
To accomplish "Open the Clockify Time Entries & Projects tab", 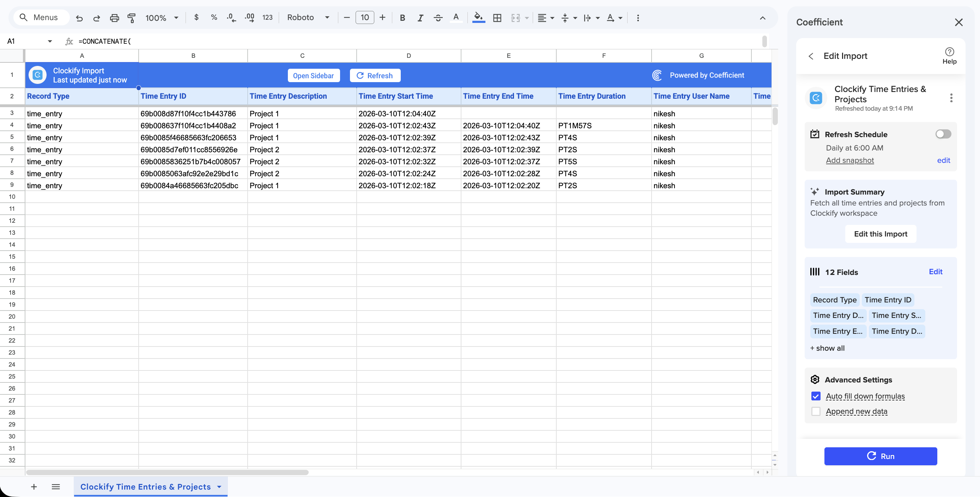I will (145, 487).
